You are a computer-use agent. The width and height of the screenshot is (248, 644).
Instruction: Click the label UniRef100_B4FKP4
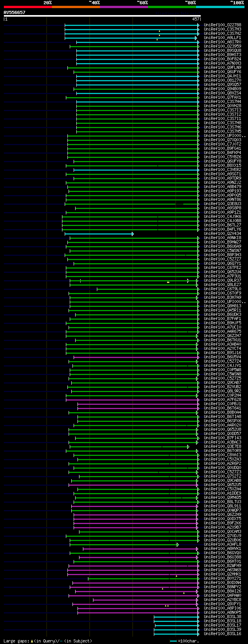pos(222,153)
